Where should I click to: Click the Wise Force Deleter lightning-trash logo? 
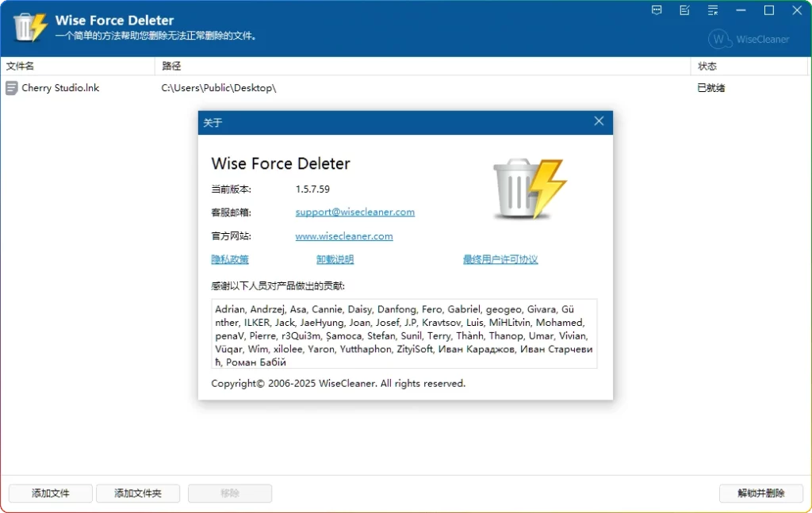click(30, 26)
